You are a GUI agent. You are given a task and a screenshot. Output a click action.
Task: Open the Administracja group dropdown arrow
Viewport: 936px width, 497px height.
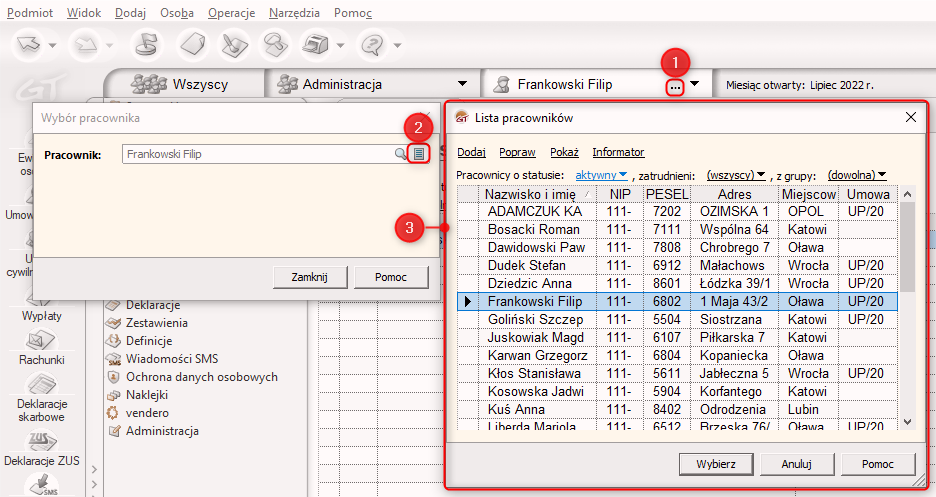coord(462,84)
